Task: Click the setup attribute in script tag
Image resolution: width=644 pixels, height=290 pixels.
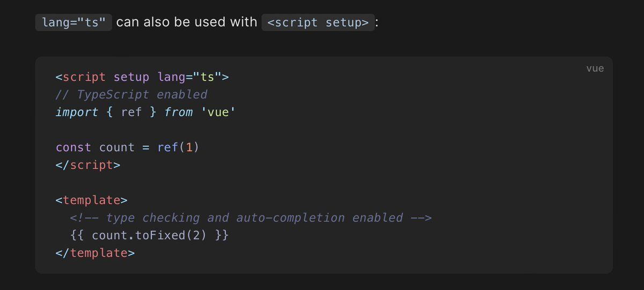Action: click(x=131, y=77)
